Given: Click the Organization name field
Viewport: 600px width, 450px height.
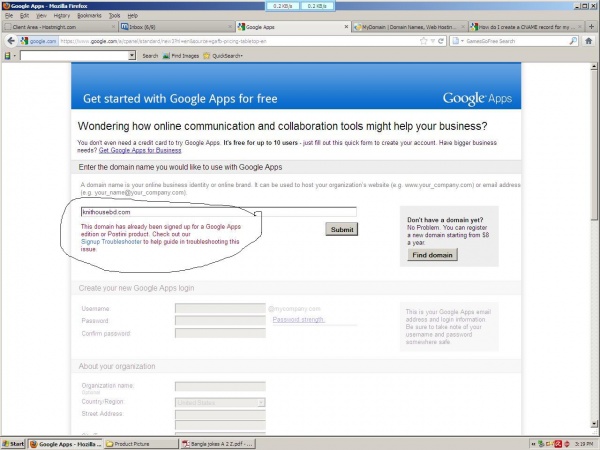Looking at the screenshot, I should (220, 386).
